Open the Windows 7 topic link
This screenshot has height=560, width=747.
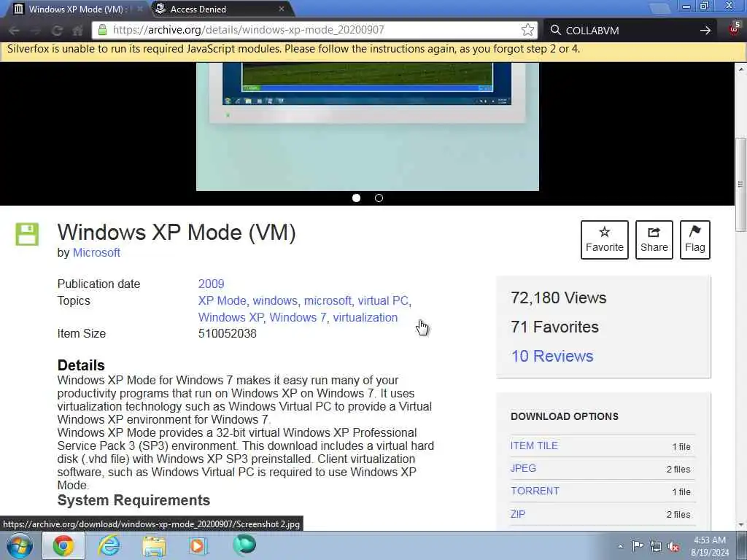tap(298, 318)
